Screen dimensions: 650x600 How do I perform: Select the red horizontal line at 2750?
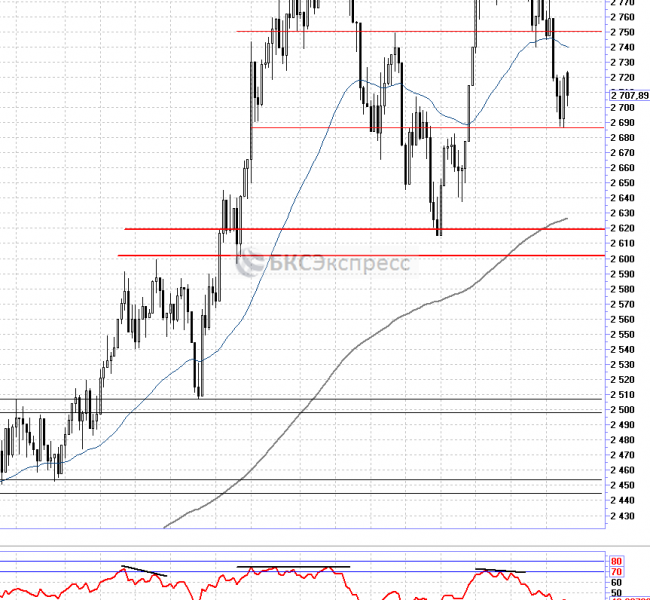(x=420, y=31)
